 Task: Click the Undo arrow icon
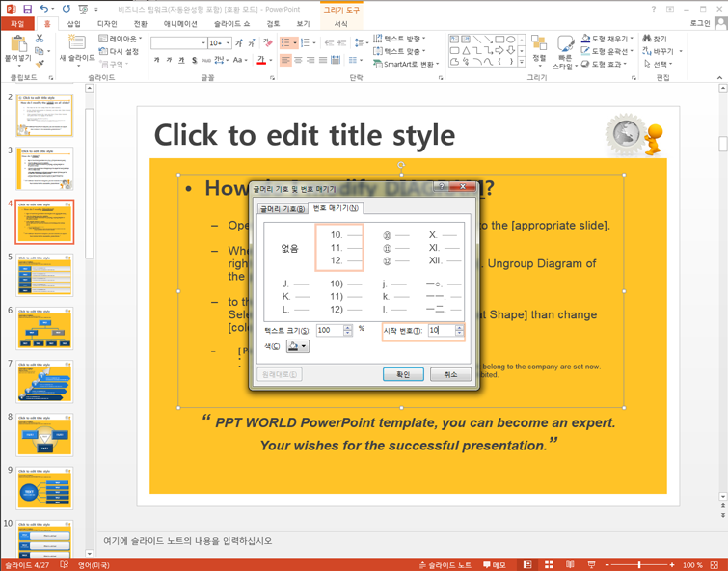coord(43,9)
